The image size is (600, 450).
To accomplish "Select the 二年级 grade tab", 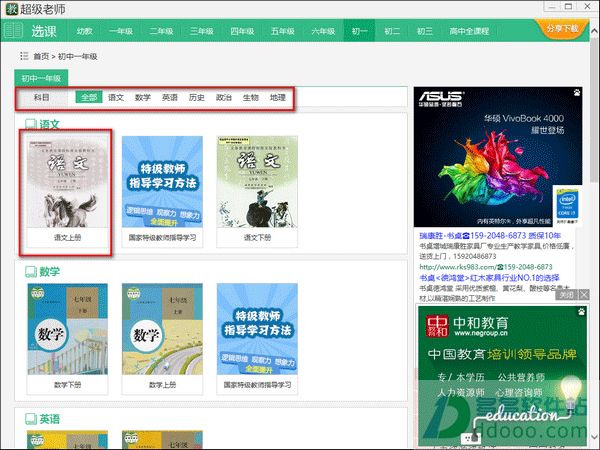I will coord(161,31).
